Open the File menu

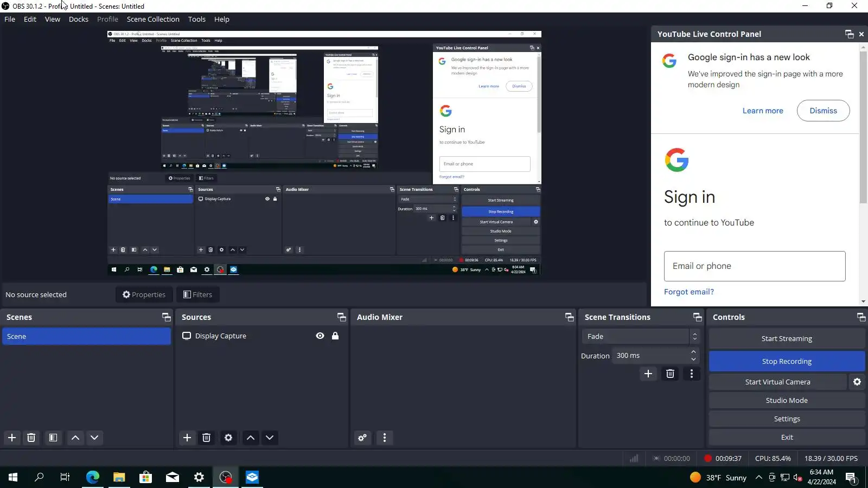10,19
